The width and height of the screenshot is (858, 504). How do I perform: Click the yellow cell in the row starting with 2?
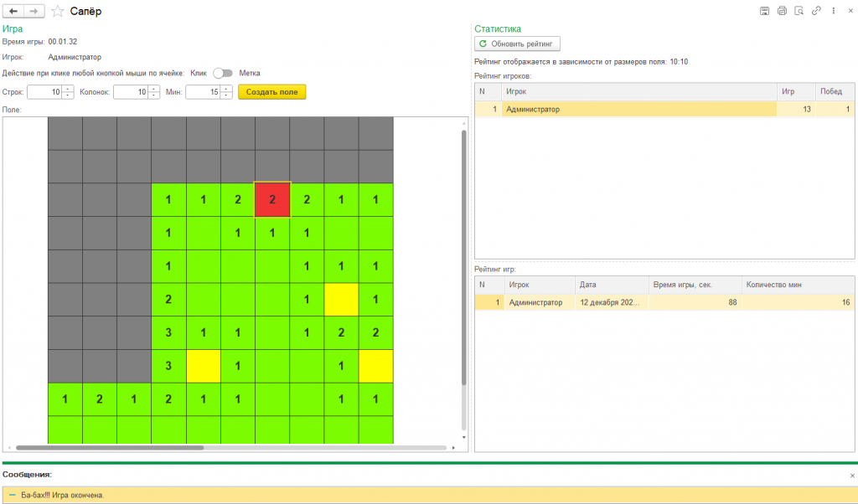point(341,300)
